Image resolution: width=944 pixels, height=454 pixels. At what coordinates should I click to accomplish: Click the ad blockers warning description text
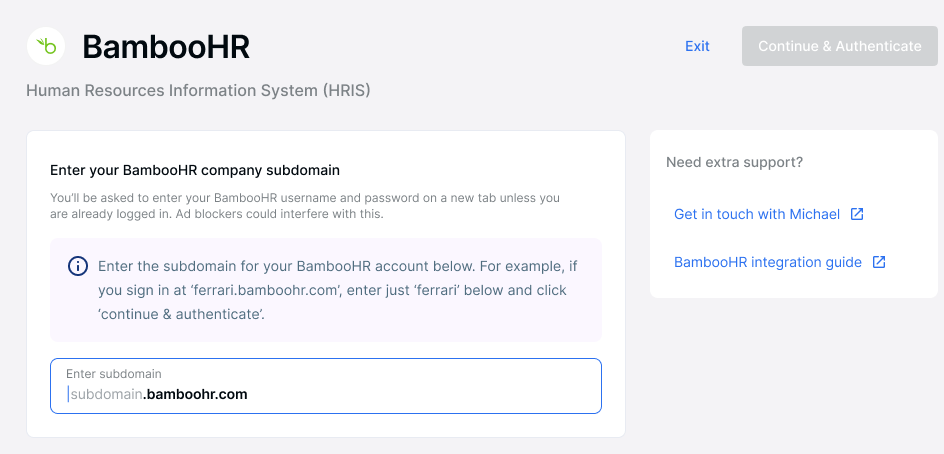click(x=305, y=206)
